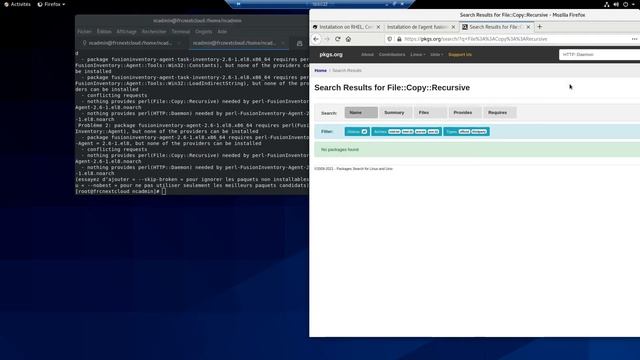Show site security info via padlock
The width and height of the screenshot is (640, 360).
(x=399, y=39)
